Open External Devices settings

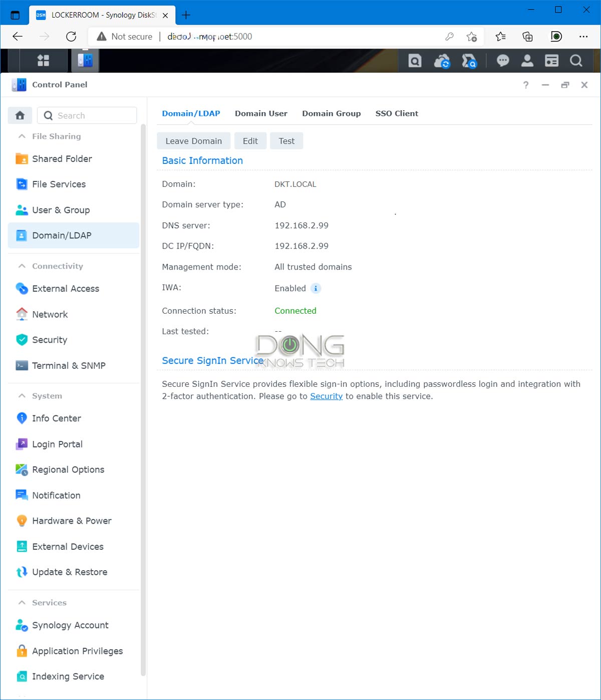(x=74, y=546)
